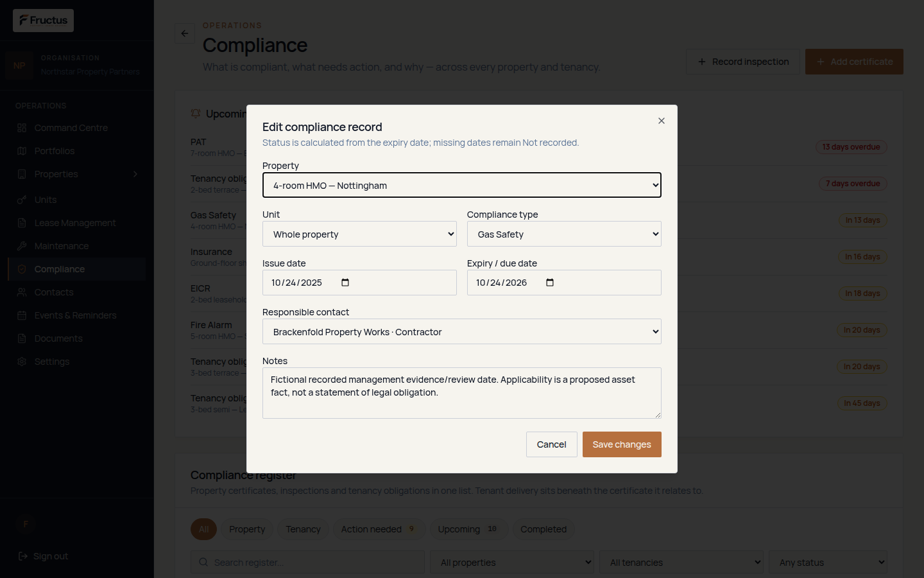The image size is (924, 578).
Task: Select the Action needed tab
Action: [x=379, y=529]
